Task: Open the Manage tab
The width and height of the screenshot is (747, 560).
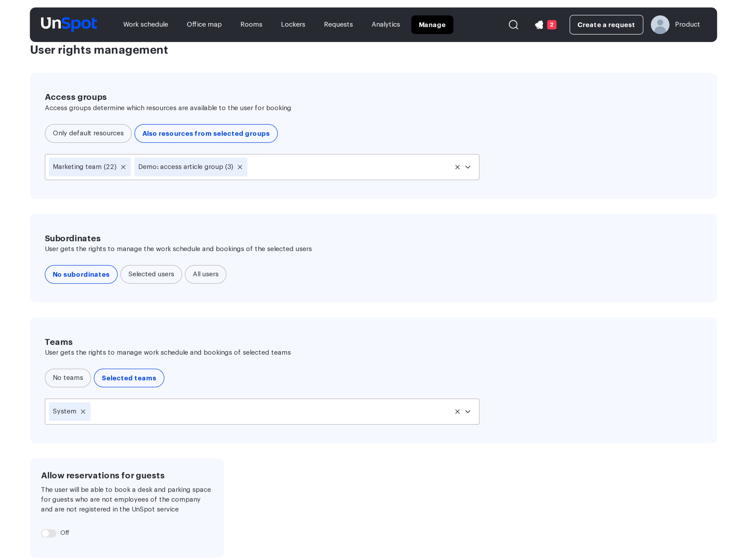Action: [x=432, y=24]
